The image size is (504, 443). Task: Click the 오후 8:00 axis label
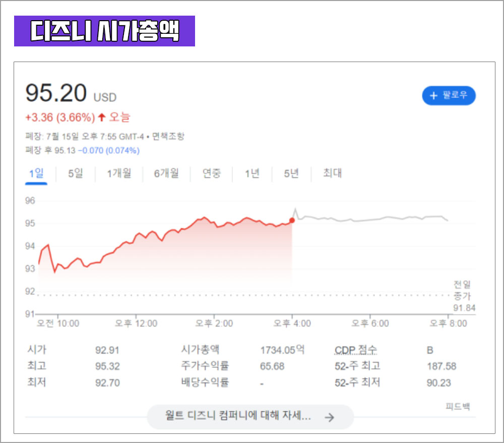point(448,323)
